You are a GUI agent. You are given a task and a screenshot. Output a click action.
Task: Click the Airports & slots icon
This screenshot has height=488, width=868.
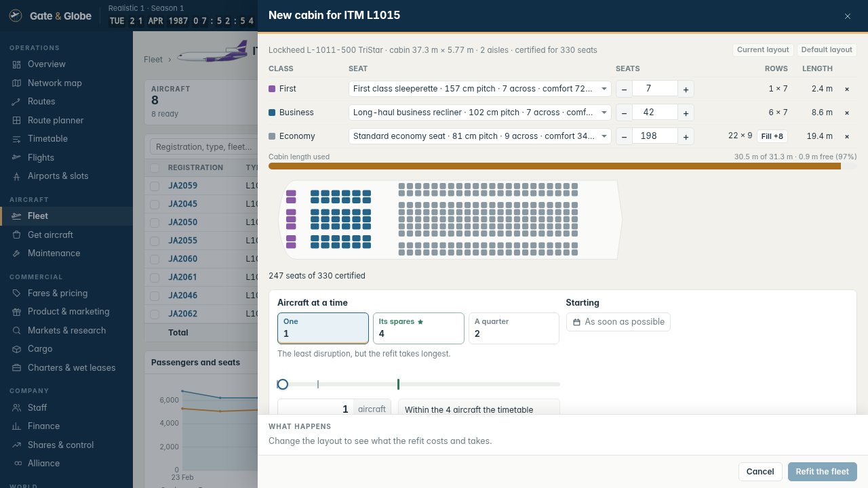coord(16,176)
